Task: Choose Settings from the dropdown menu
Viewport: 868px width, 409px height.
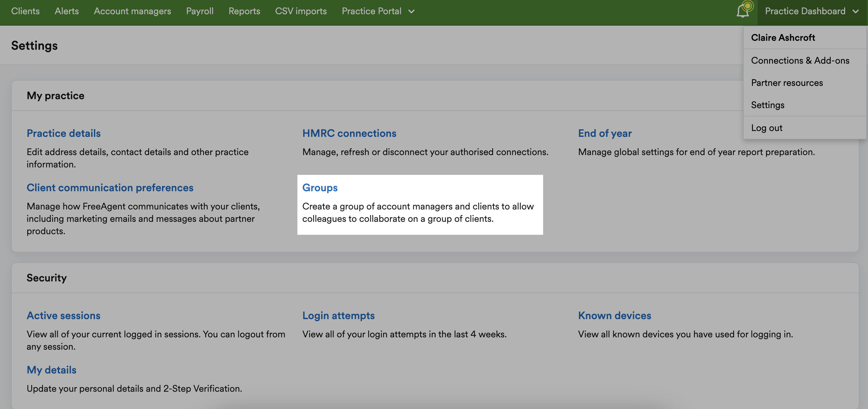Action: click(x=768, y=105)
